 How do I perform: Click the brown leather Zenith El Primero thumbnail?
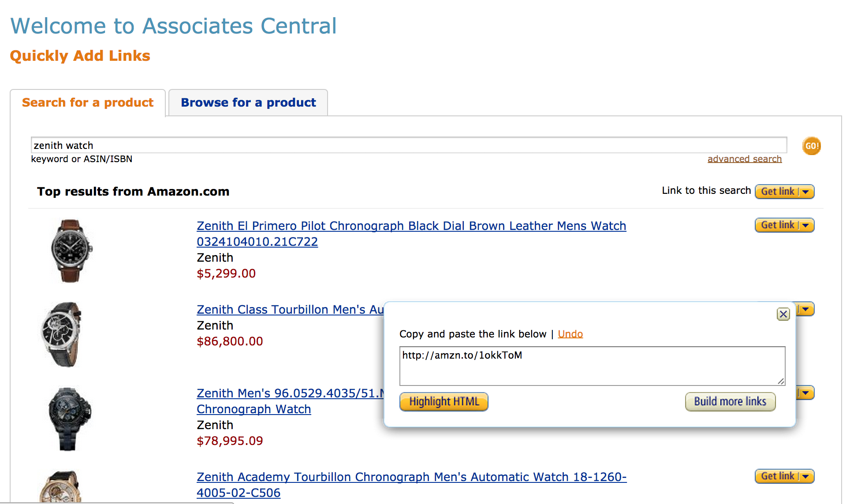point(71,251)
